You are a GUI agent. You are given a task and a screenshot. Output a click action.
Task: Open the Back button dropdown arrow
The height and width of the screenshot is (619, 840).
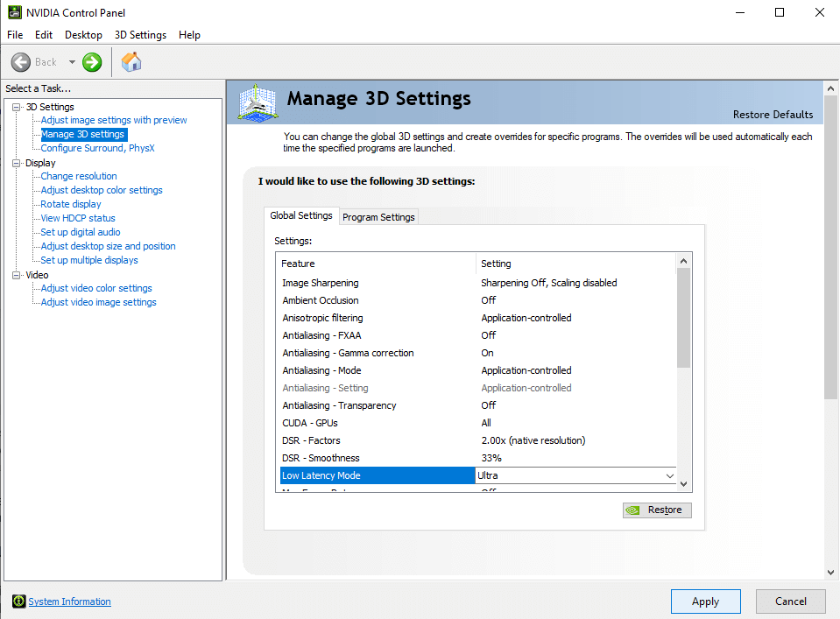coord(73,61)
